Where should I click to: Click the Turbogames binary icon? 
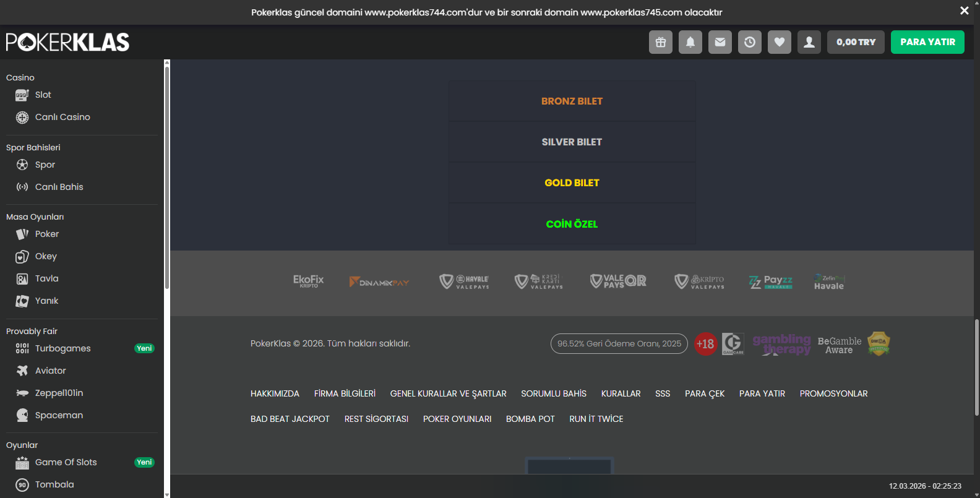(22, 348)
